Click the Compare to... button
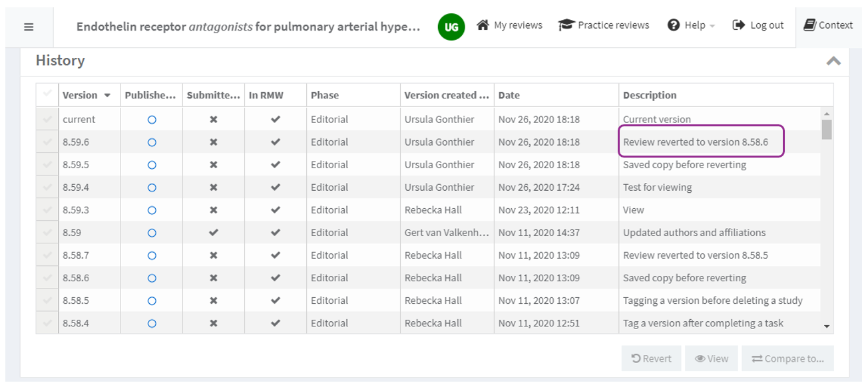This screenshot has width=868, height=385. tap(787, 358)
